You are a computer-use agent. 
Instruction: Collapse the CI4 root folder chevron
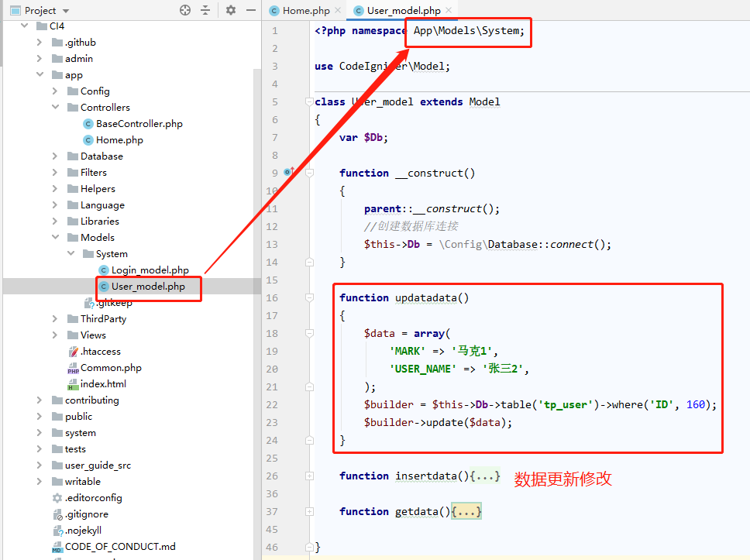pos(24,26)
